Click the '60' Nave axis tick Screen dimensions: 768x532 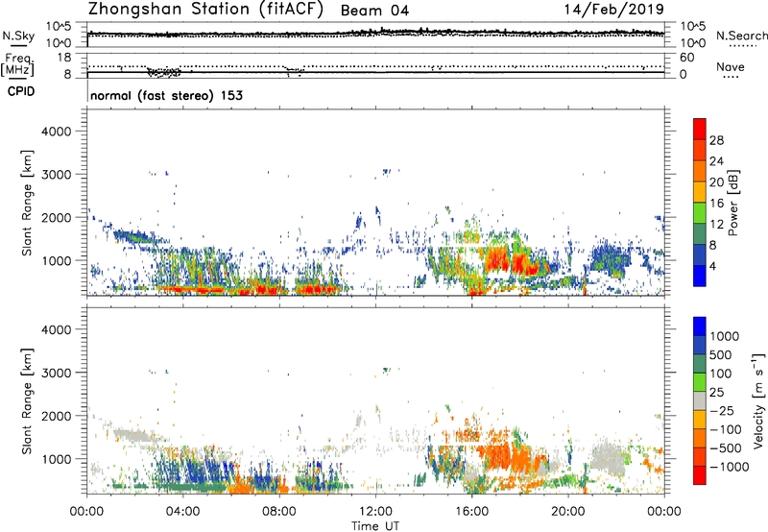pyautogui.click(x=686, y=58)
